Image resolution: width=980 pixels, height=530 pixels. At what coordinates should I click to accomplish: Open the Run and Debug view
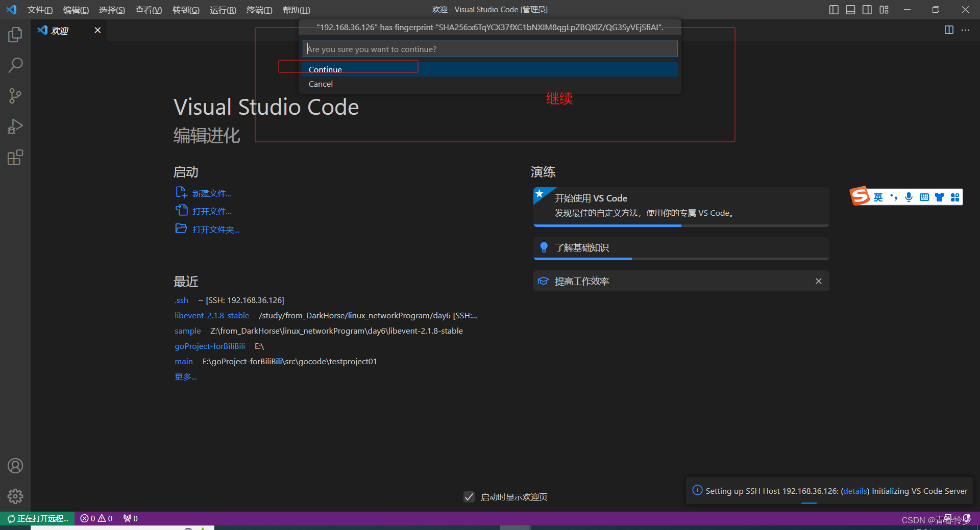(15, 126)
